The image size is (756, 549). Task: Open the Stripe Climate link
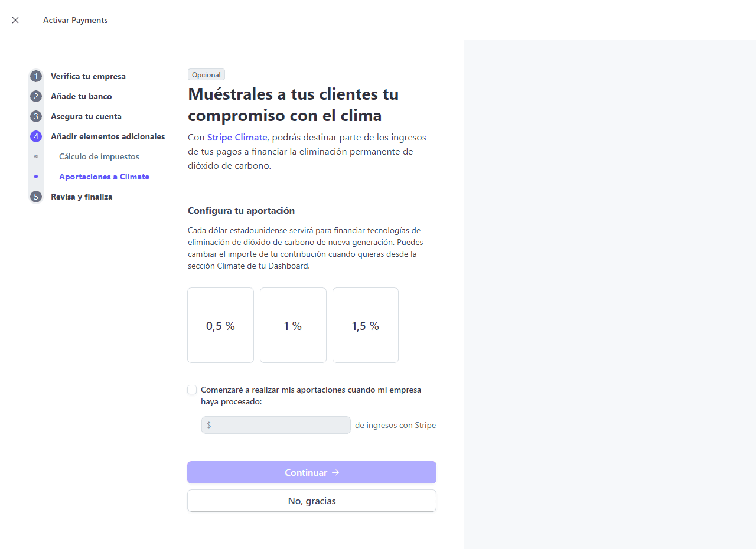pyautogui.click(x=237, y=137)
